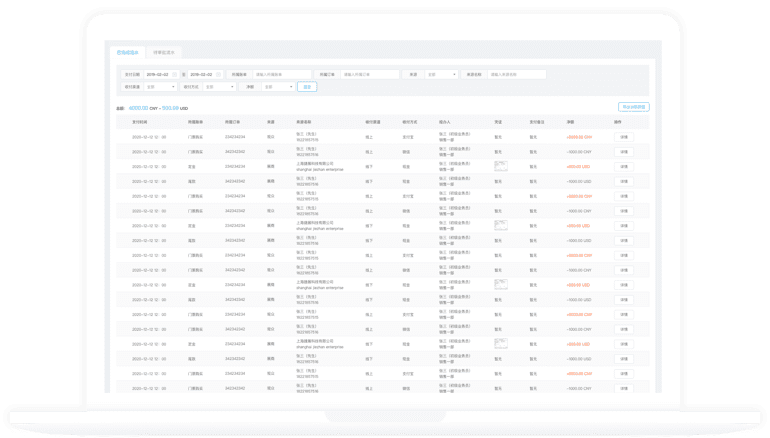Expand the 收付渠道 dropdown filter

[162, 87]
